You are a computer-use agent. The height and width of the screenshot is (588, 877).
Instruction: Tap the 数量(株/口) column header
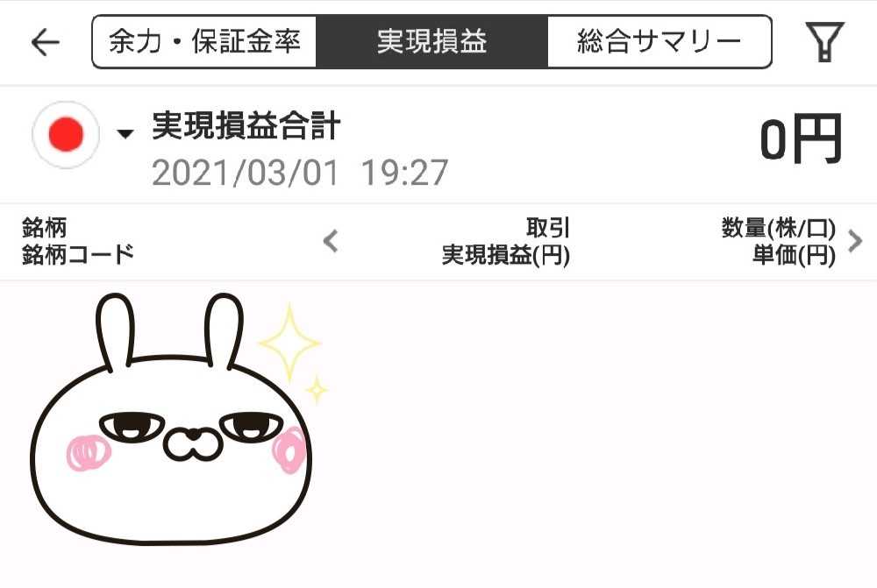779,228
